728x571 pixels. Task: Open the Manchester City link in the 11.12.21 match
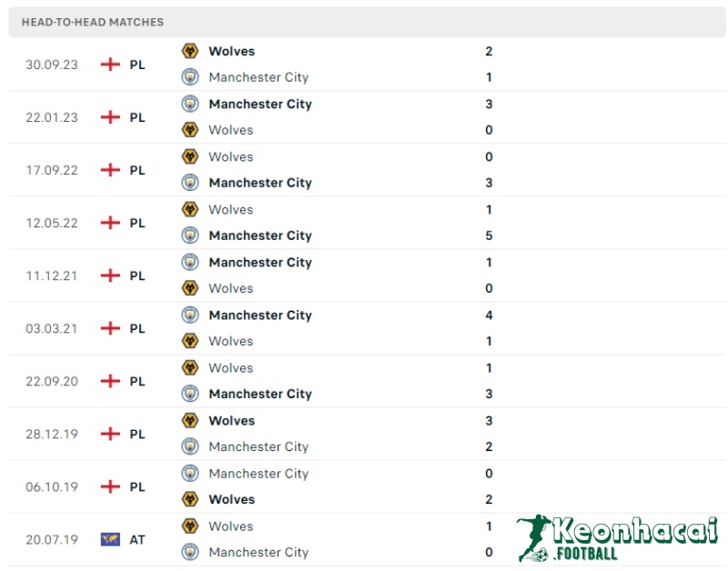(260, 262)
